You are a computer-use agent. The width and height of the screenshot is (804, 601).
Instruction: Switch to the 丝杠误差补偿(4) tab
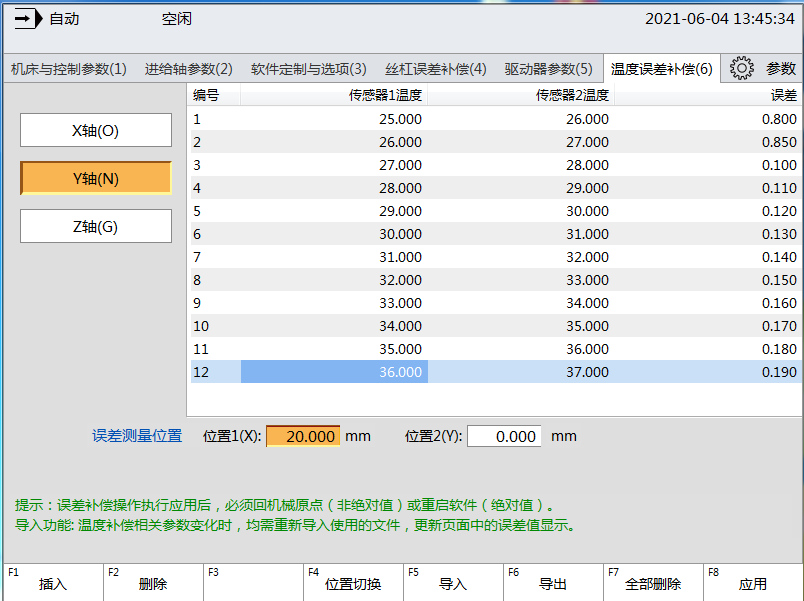[436, 69]
